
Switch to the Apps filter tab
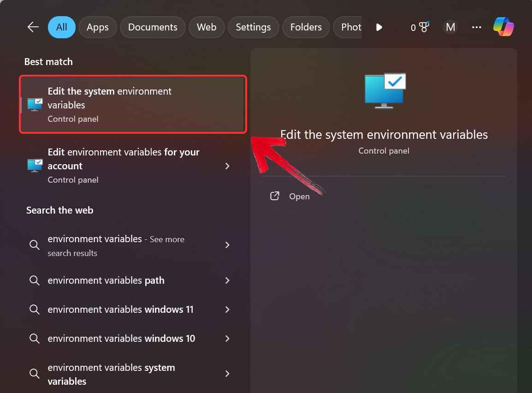pyautogui.click(x=97, y=27)
